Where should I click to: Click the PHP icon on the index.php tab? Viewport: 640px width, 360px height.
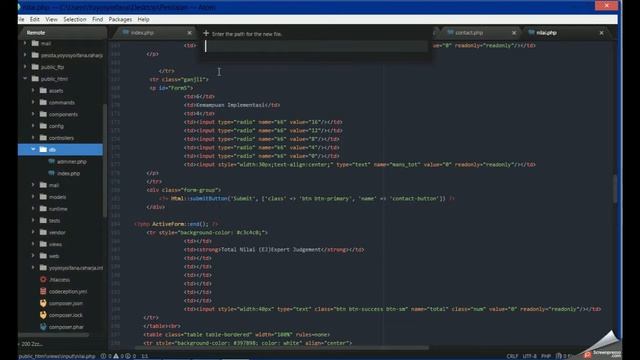point(125,32)
